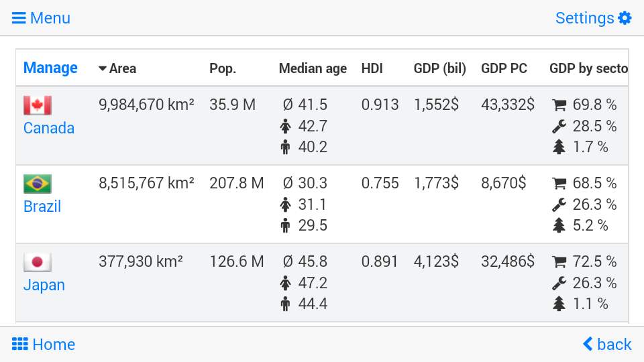Open the Japan country link
Image resolution: width=644 pixels, height=362 pixels.
(44, 285)
